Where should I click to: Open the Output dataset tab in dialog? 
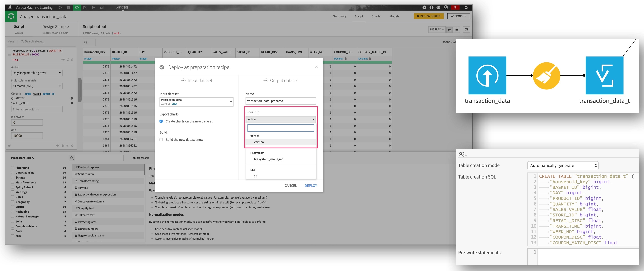click(x=280, y=80)
